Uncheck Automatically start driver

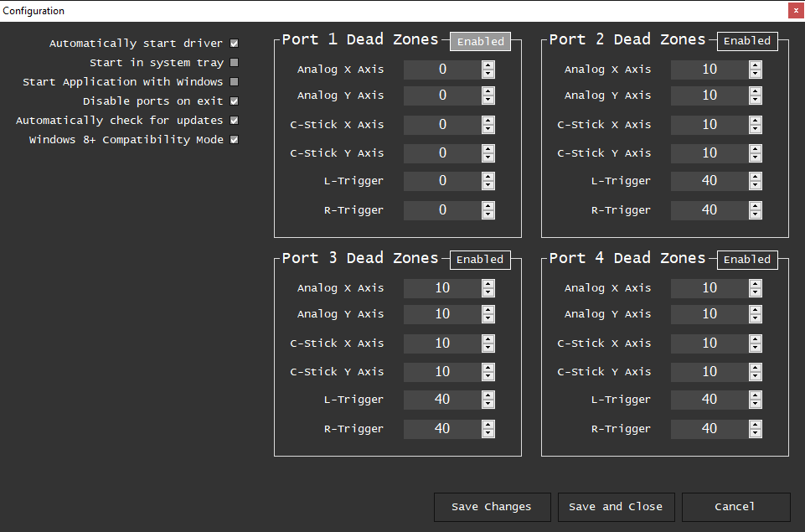(x=233, y=43)
